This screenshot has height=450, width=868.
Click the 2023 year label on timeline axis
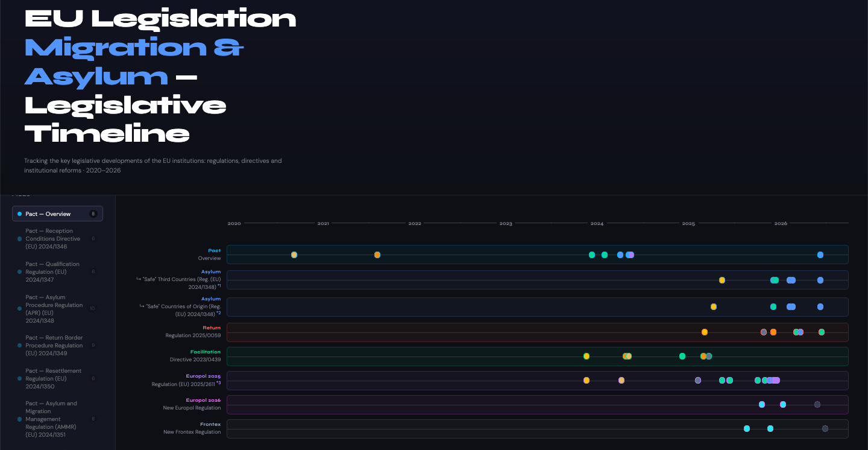[506, 224]
